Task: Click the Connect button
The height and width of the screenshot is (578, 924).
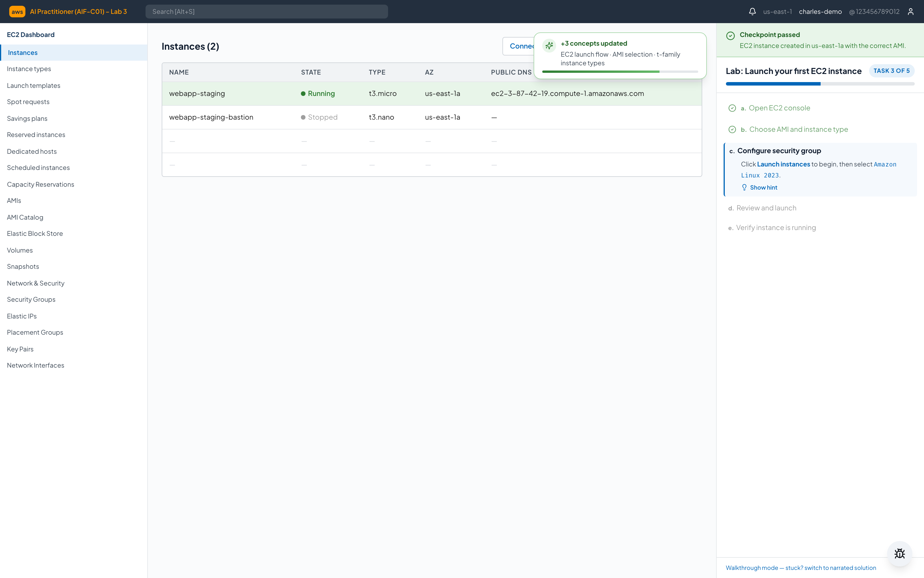Action: click(x=519, y=46)
